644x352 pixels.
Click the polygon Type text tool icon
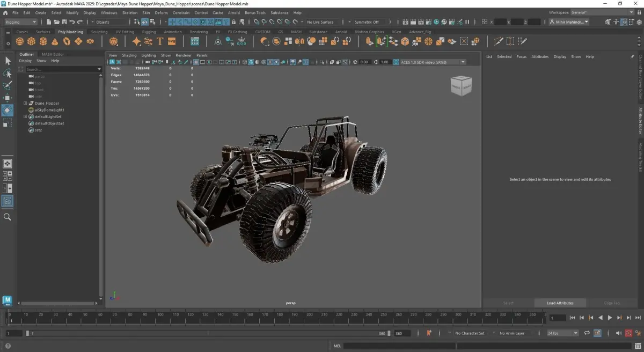(x=160, y=41)
